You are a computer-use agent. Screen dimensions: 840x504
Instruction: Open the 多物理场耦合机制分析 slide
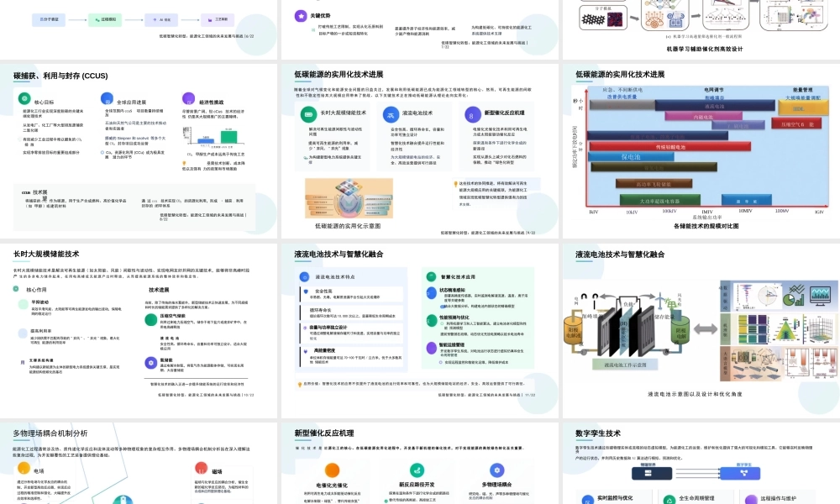139,464
